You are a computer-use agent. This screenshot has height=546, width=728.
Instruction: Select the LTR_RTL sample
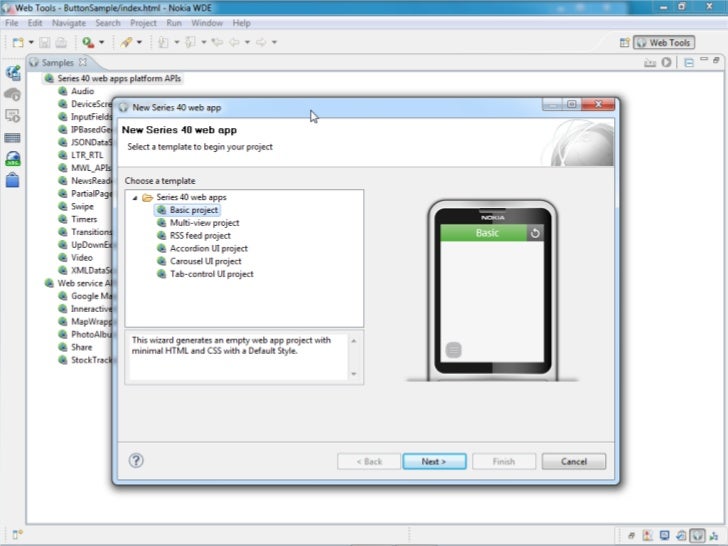pyautogui.click(x=87, y=155)
